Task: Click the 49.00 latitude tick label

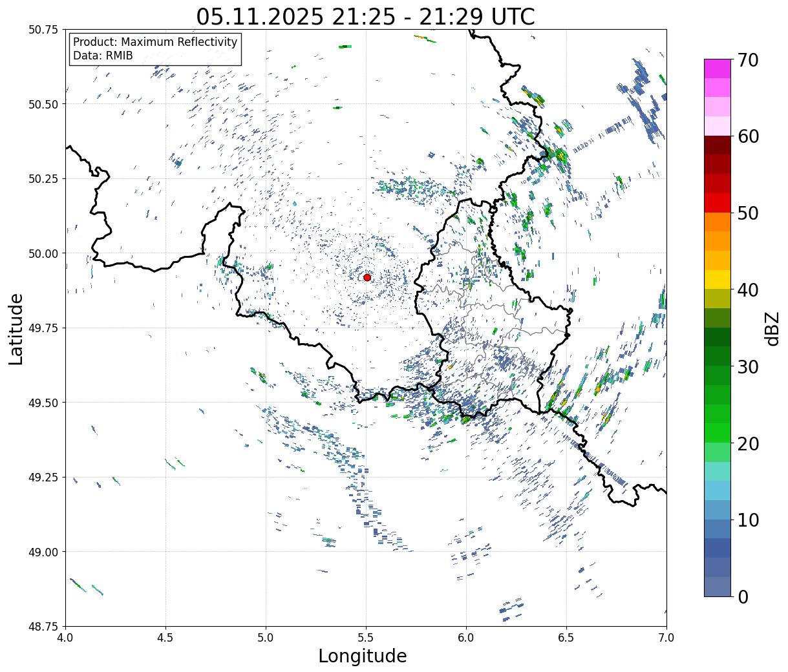Action: click(x=43, y=552)
